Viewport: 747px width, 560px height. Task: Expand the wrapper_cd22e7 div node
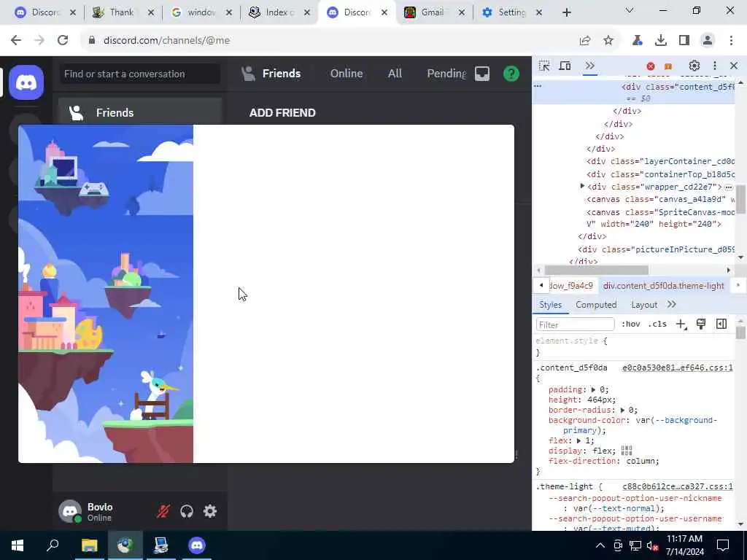click(x=582, y=186)
